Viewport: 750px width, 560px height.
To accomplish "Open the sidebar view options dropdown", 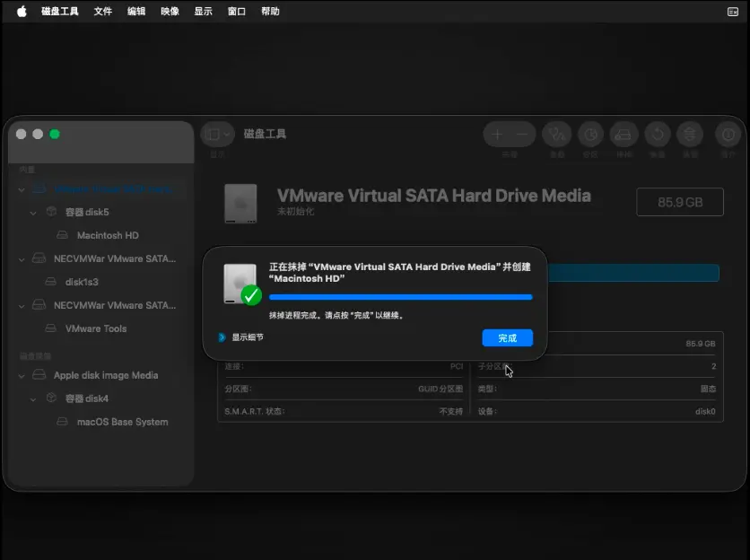I will [x=218, y=135].
